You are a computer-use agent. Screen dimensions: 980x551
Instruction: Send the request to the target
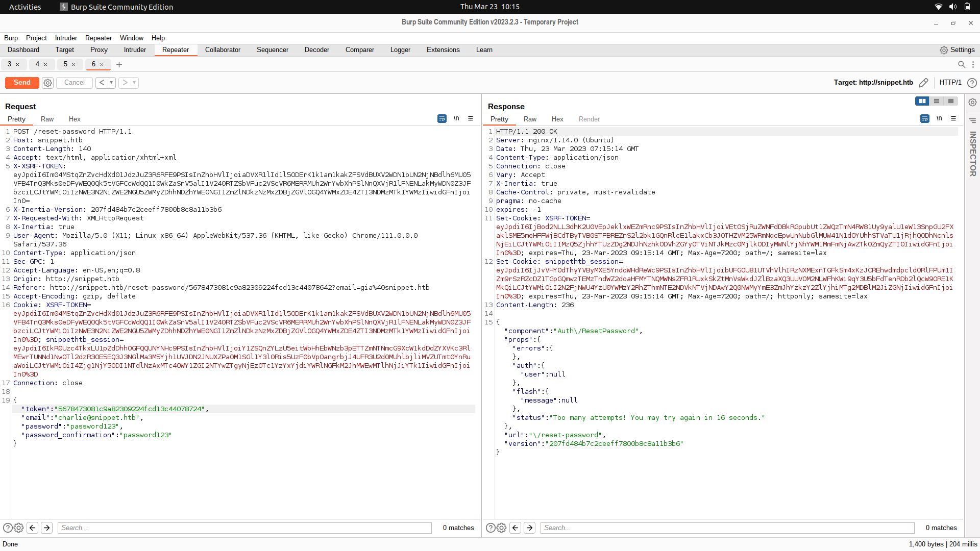click(x=21, y=83)
